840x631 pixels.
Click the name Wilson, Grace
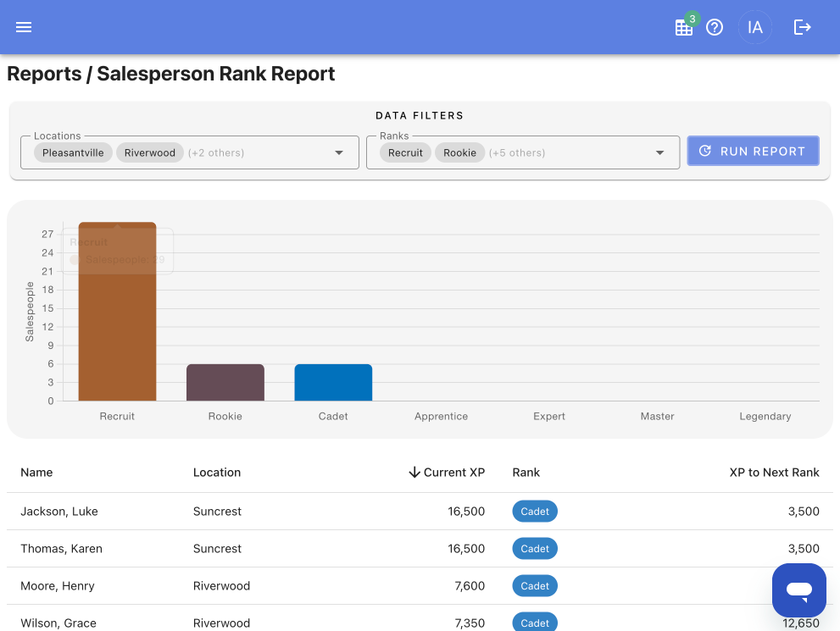click(x=58, y=623)
